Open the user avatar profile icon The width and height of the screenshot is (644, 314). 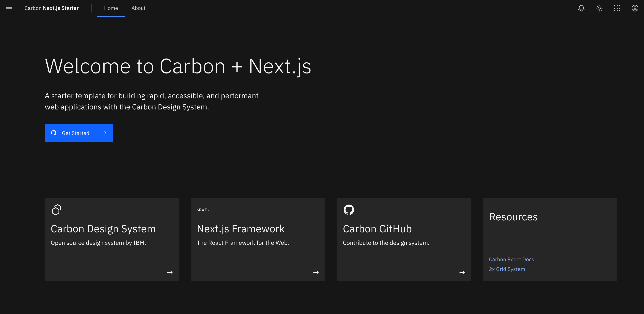635,8
